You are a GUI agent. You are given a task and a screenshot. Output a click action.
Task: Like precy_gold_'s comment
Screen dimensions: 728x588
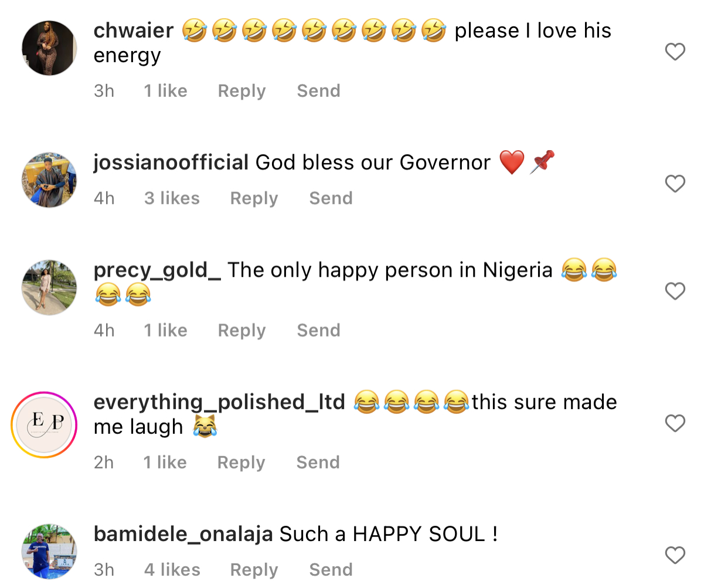click(x=675, y=291)
